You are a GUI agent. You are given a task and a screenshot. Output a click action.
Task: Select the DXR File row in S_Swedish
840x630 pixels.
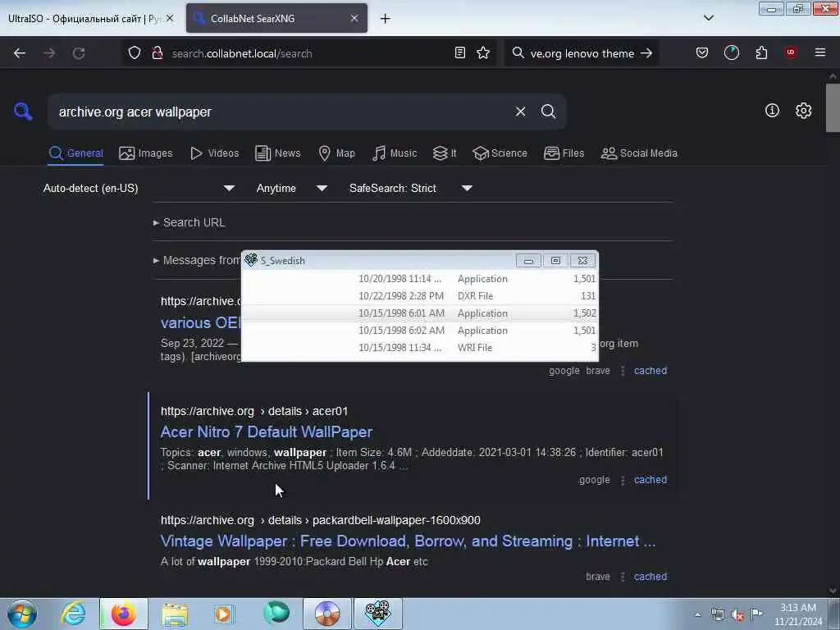(419, 295)
